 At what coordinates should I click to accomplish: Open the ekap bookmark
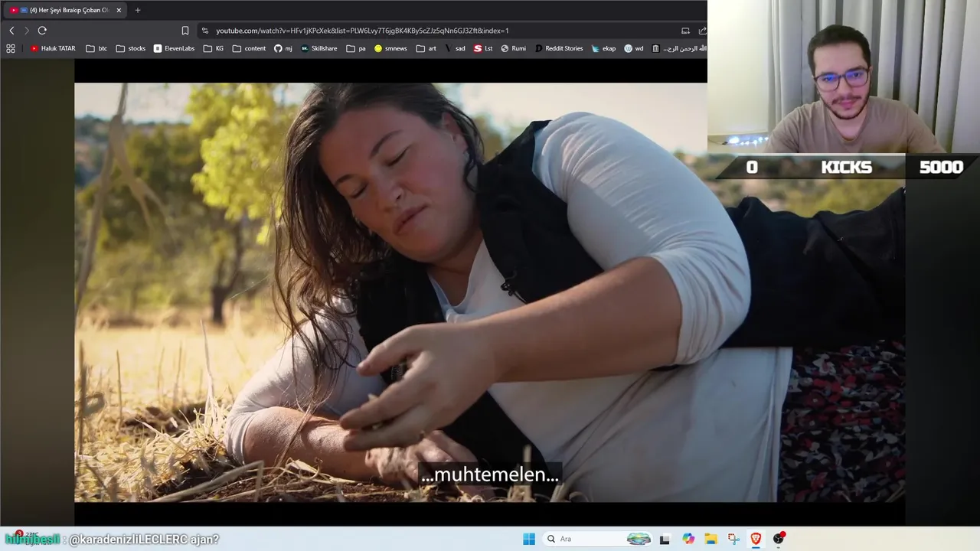click(x=603, y=48)
